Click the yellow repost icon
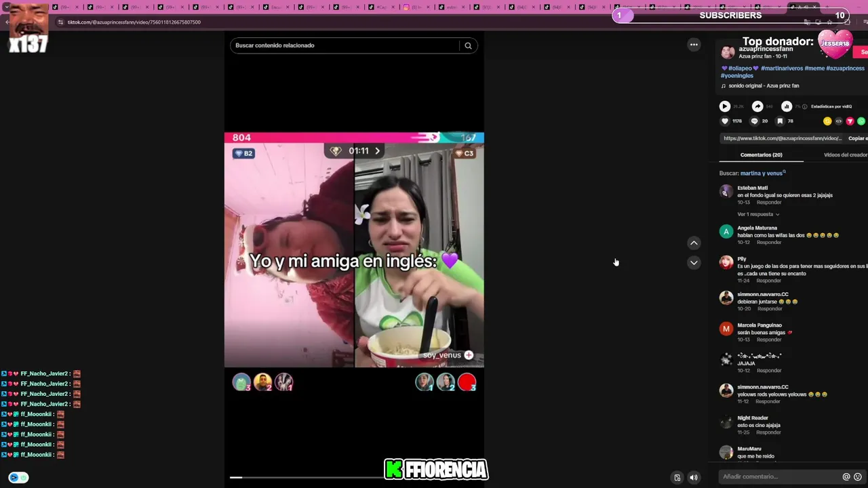The image size is (868, 488). tap(827, 121)
